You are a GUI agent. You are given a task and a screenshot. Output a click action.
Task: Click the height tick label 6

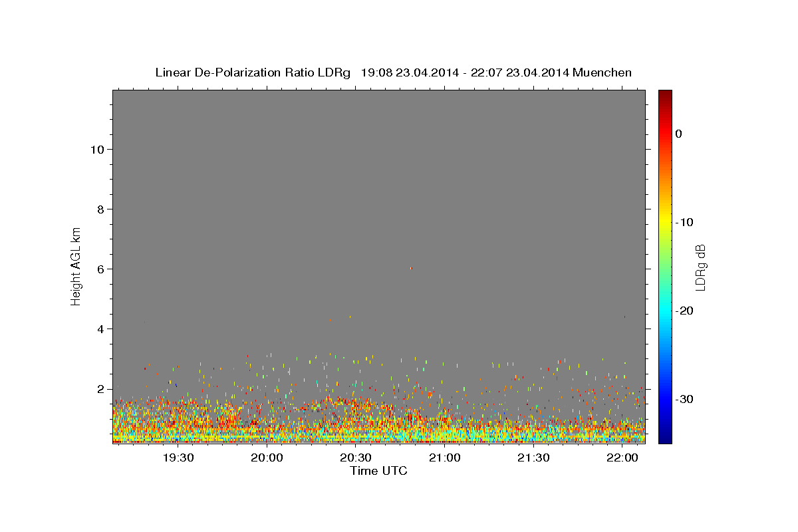pyautogui.click(x=101, y=269)
